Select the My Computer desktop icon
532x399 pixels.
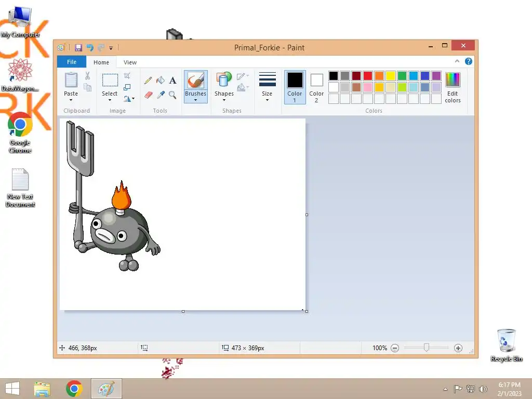point(20,21)
